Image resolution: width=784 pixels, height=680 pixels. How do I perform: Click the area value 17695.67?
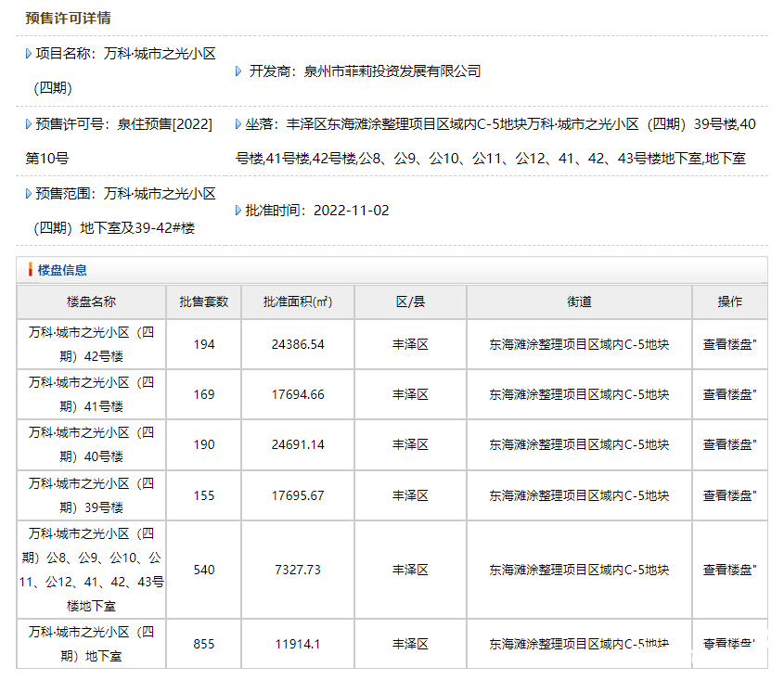[298, 495]
